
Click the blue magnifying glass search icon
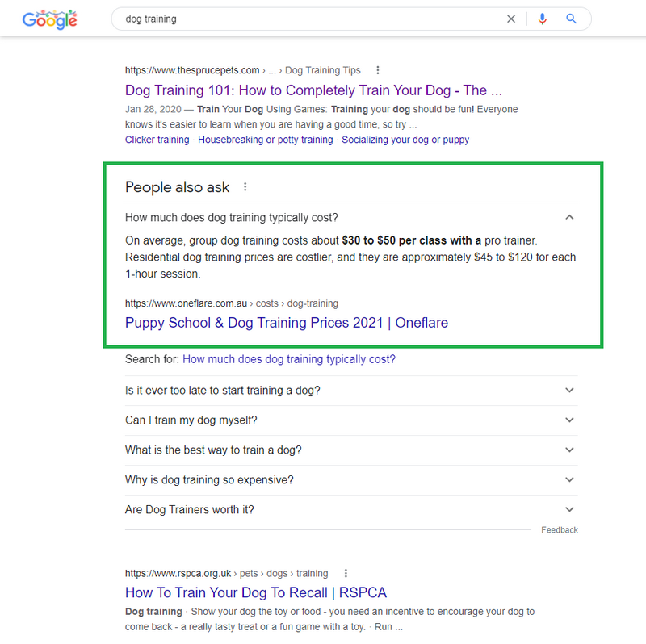click(571, 19)
